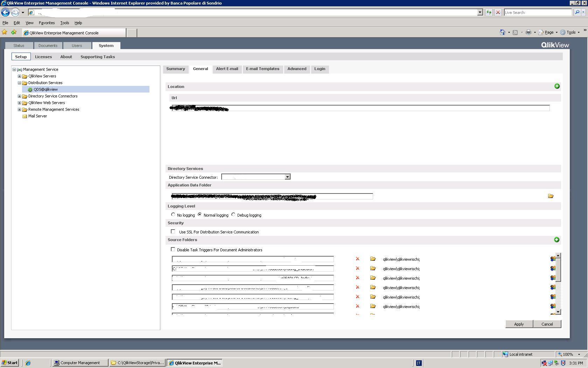Switch to the Users tab
The width and height of the screenshot is (588, 368).
77,46
